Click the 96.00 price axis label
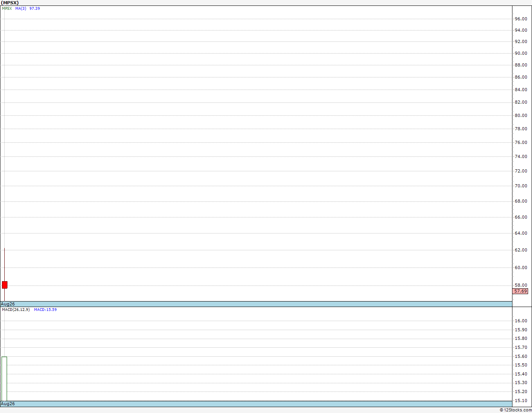This screenshot has width=532, height=413. click(x=521, y=19)
